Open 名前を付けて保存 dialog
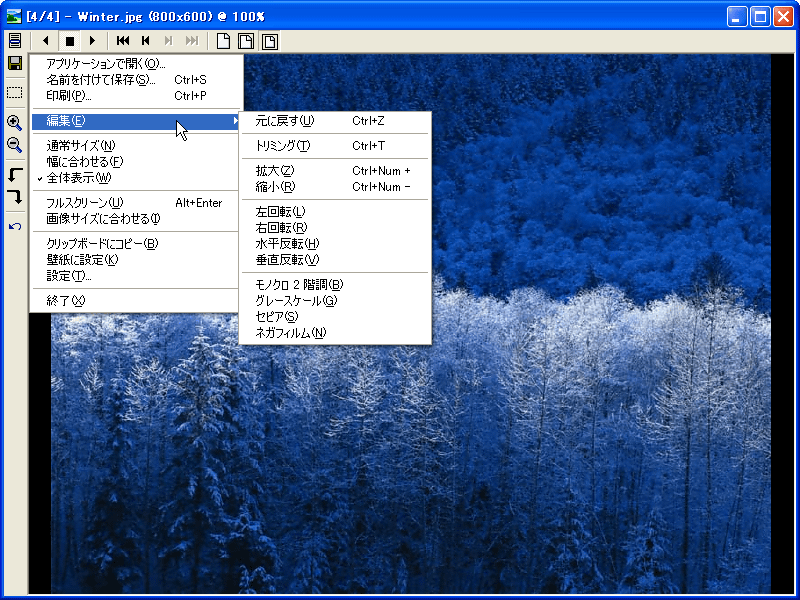Screen dimensions: 800x600 point(101,80)
